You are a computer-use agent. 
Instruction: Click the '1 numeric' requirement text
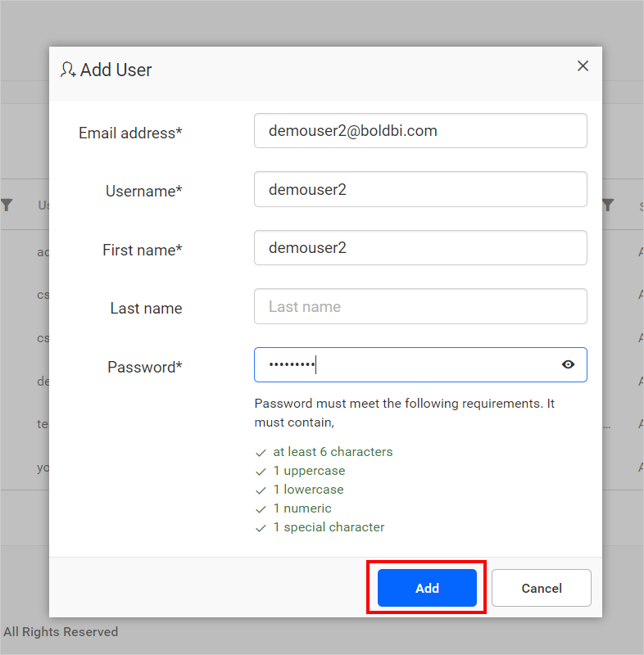pyautogui.click(x=302, y=508)
